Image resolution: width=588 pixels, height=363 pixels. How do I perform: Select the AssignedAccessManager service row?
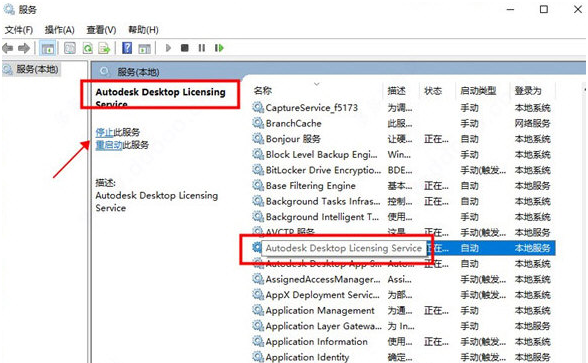click(403, 279)
